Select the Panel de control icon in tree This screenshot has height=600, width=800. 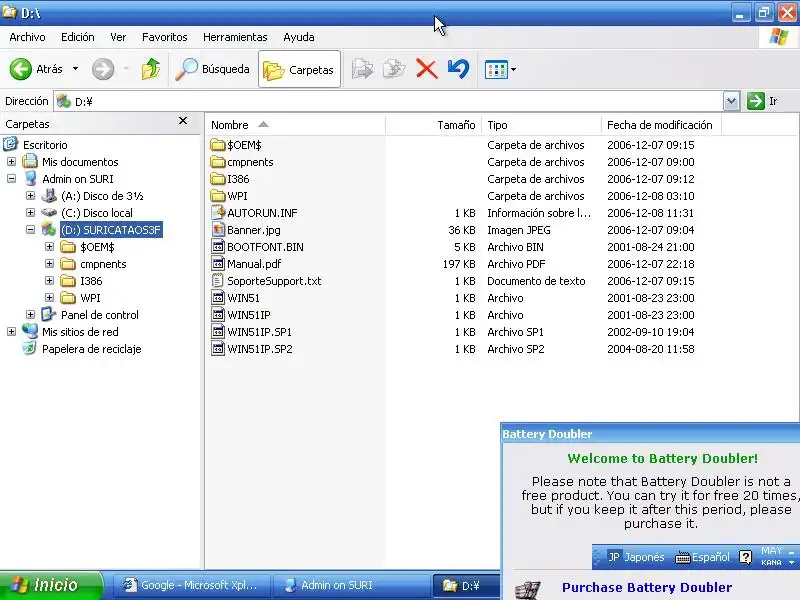49,314
